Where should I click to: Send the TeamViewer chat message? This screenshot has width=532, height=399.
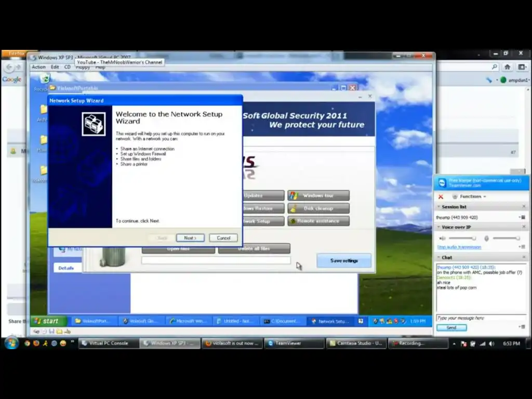(451, 327)
